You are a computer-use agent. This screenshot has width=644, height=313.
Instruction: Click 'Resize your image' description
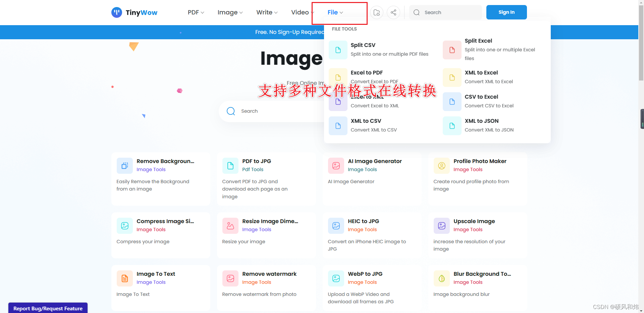(244, 242)
